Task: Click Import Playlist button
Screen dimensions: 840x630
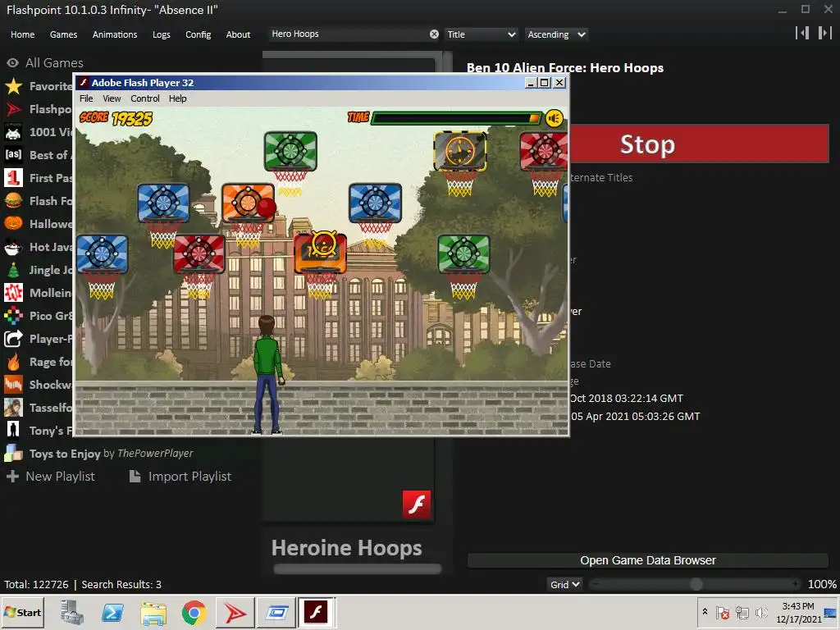Action: tap(180, 477)
